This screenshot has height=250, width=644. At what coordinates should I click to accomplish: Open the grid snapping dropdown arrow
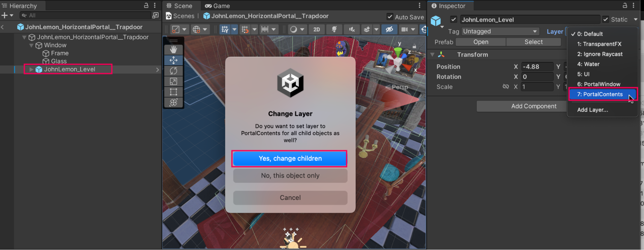click(x=255, y=29)
